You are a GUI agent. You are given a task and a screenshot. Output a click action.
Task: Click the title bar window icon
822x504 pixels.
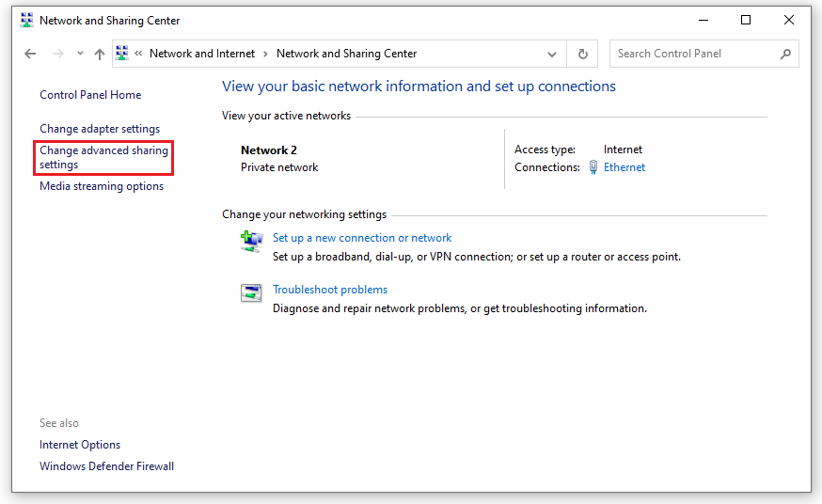(x=26, y=20)
